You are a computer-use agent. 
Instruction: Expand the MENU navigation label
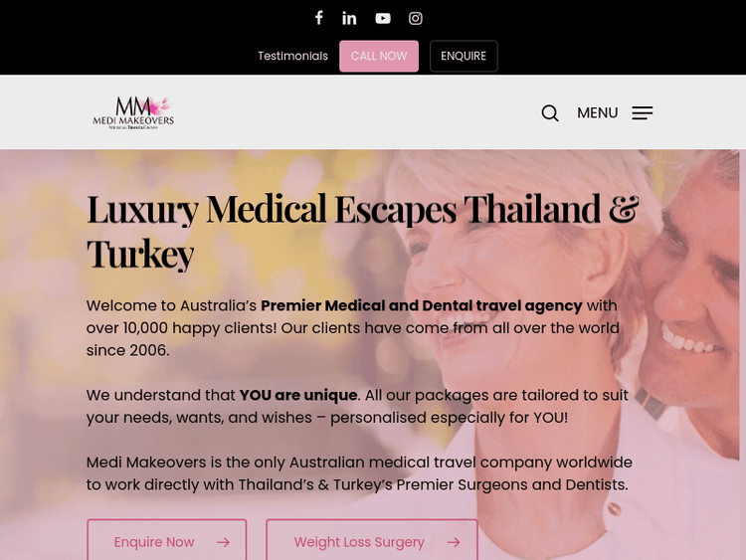click(597, 112)
